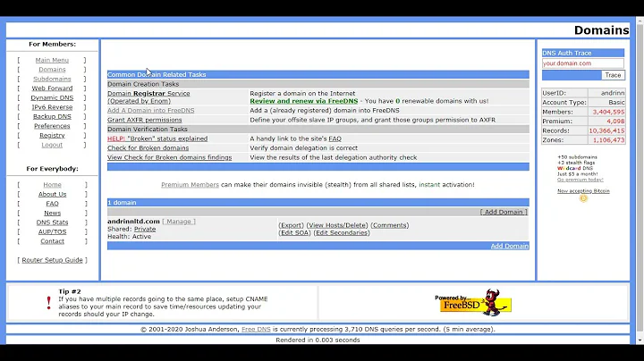Click the Edit Secondaries link
The width and height of the screenshot is (644, 361).
[342, 232]
